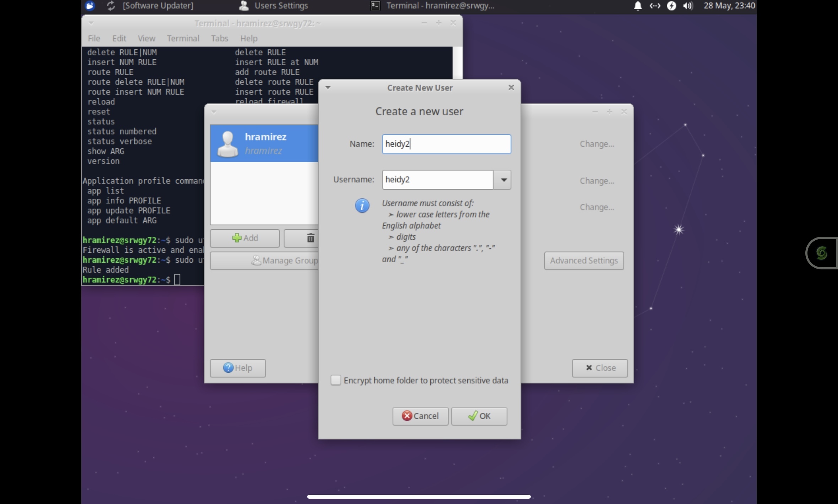The width and height of the screenshot is (838, 504).
Task: Click the trash delete user icon
Action: [310, 238]
